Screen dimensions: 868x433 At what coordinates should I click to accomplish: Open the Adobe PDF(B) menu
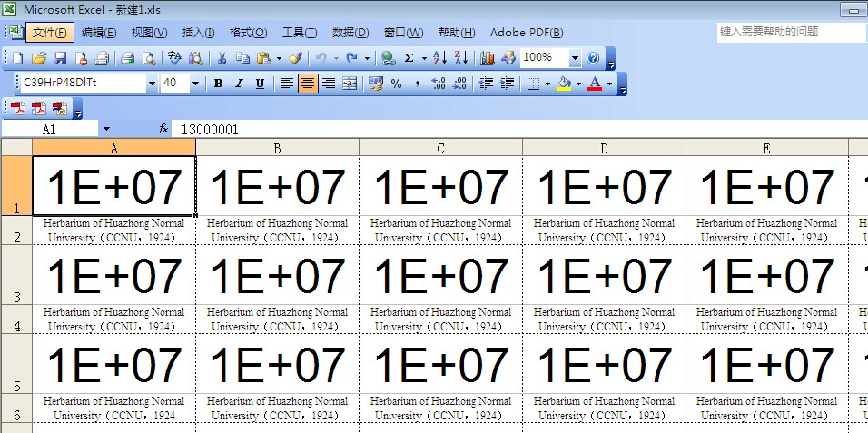tap(527, 33)
